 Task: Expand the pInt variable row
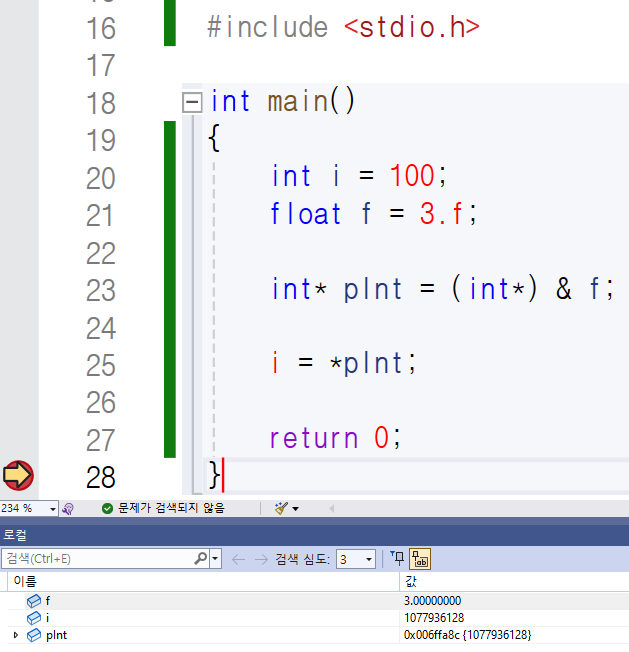[16, 635]
